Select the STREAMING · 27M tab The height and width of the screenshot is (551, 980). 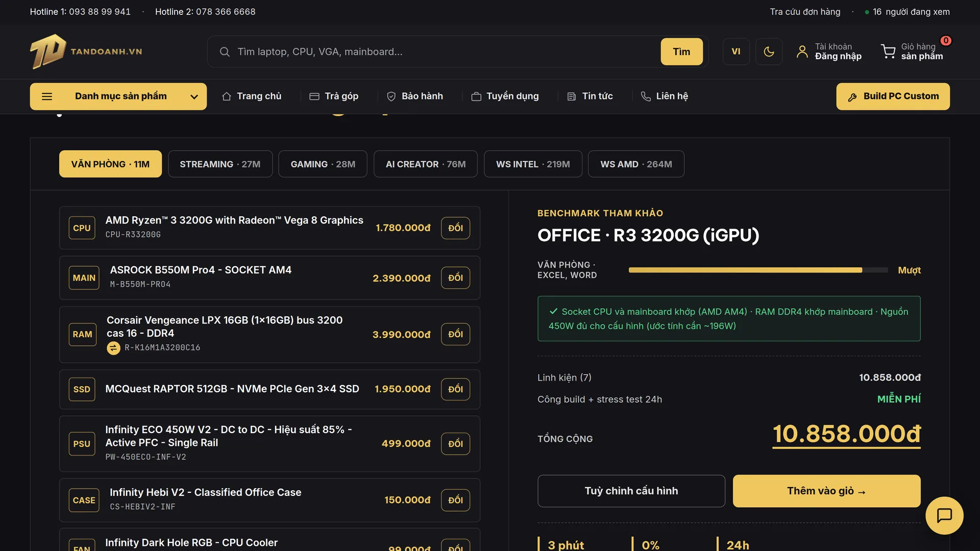(x=220, y=164)
